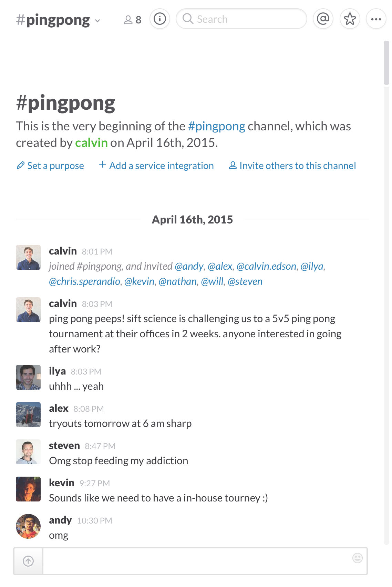Image resolution: width=392 pixels, height=587 pixels.
Task: Open the @calvin.edson mention link
Action: 266,266
